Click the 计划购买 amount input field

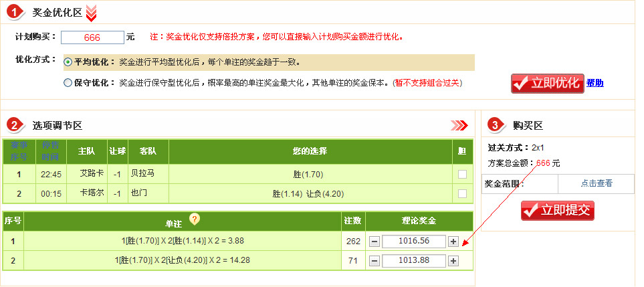[x=92, y=37]
